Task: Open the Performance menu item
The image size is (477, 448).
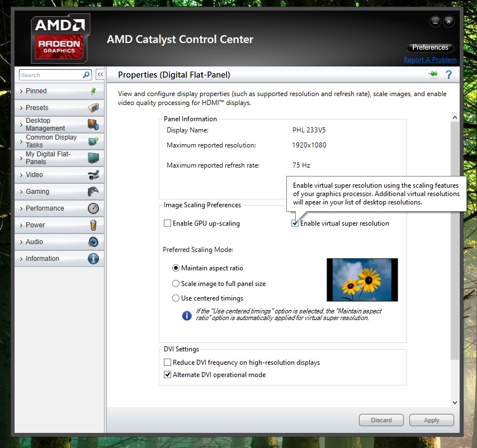Action: pos(59,208)
